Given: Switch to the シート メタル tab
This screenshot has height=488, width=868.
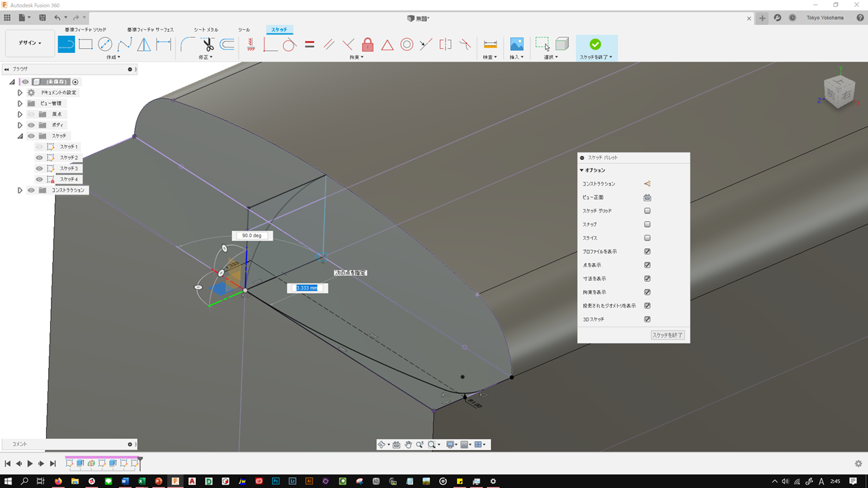Looking at the screenshot, I should (x=206, y=30).
